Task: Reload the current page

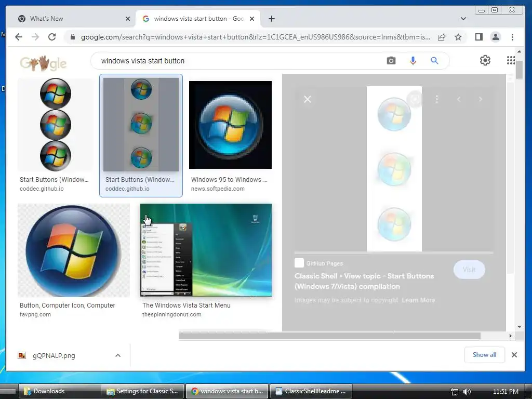Action: click(52, 37)
